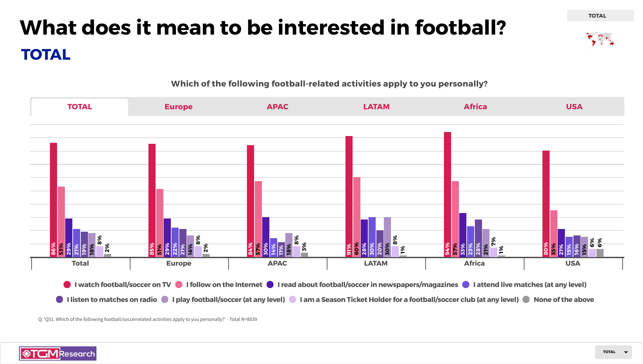Viewport: 643px width, 364px height.
Task: Click the 94% Africa TV bar
Action: (x=447, y=194)
